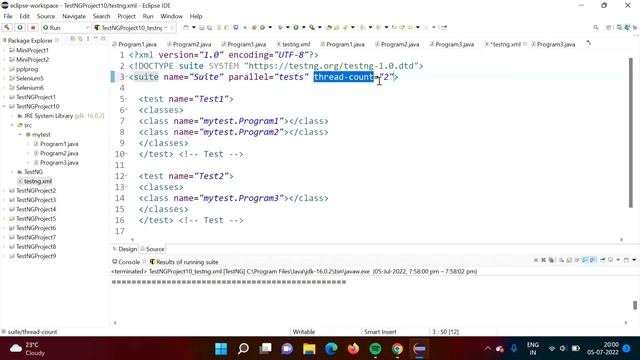Click the Remove Launch icon in Console

(x=543, y=260)
